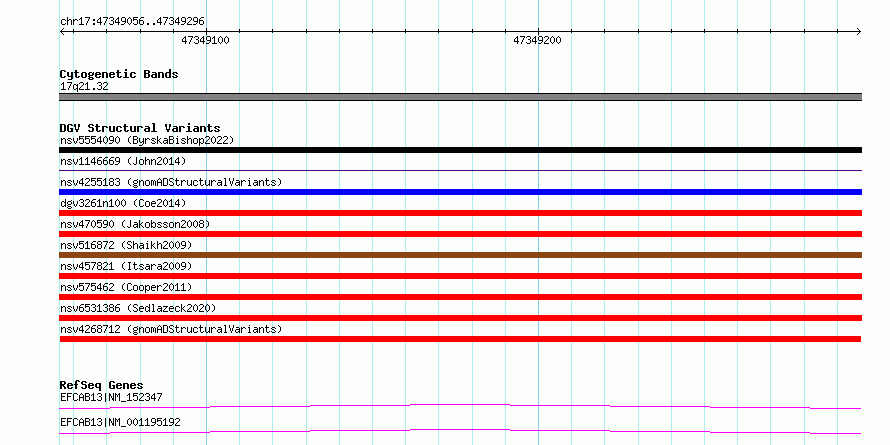Click the nsv470590 (Jakobsson2008) label
Viewport: 890px width, 445px height.
(x=135, y=224)
